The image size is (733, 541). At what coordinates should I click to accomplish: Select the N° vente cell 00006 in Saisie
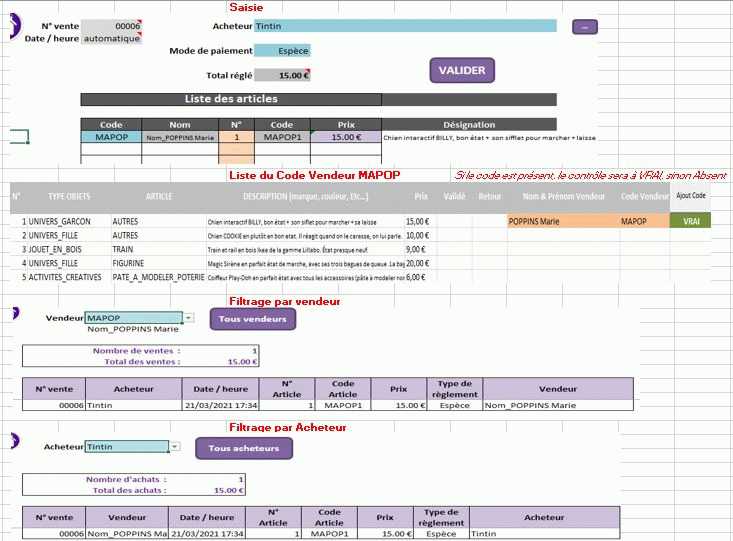pos(111,26)
